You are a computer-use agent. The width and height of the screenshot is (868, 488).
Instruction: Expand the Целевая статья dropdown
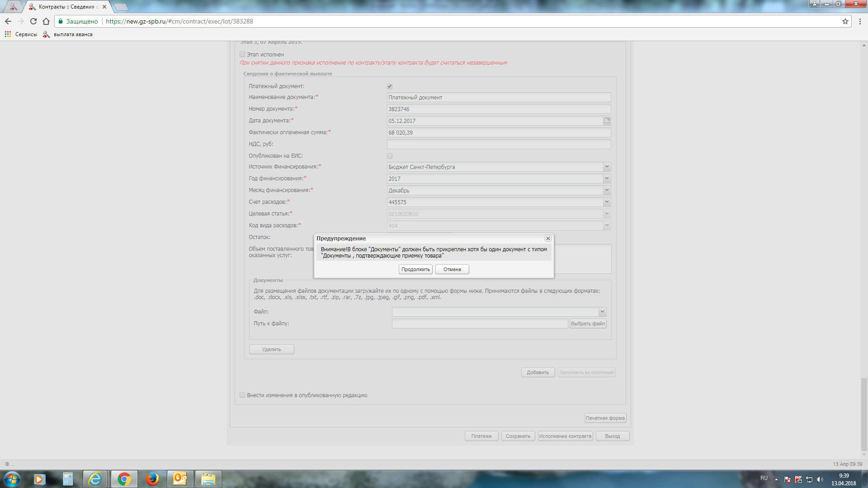[607, 214]
